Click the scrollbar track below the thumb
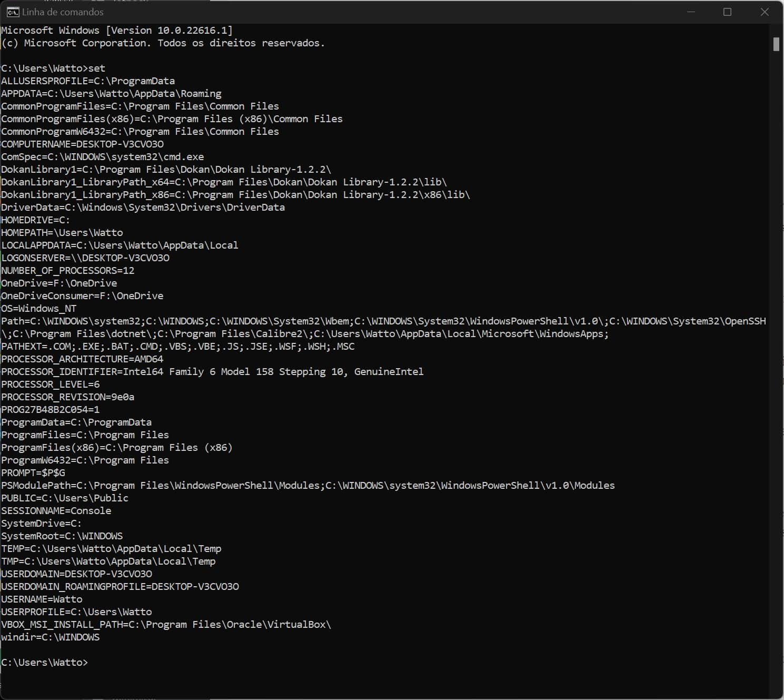784x700 pixels. pyautogui.click(x=776, y=369)
